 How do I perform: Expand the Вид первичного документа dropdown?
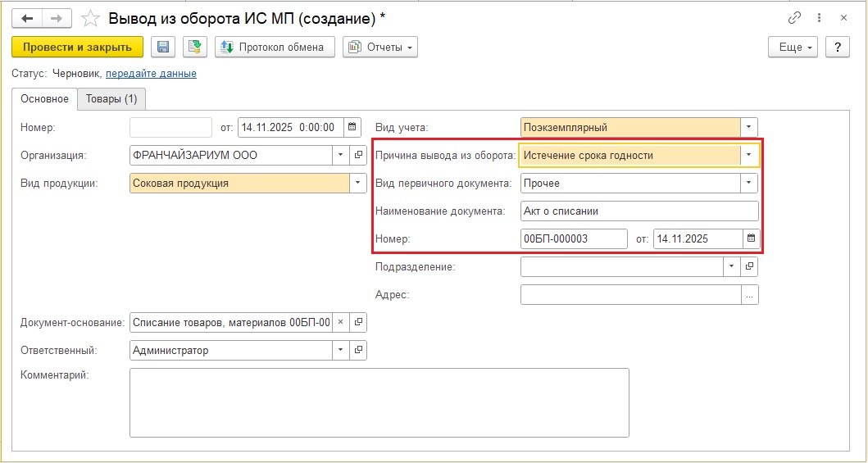point(749,183)
